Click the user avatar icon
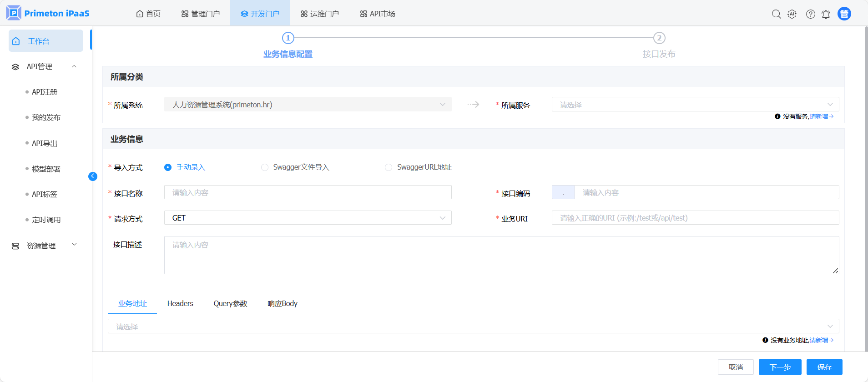This screenshot has height=382, width=868. [x=844, y=14]
